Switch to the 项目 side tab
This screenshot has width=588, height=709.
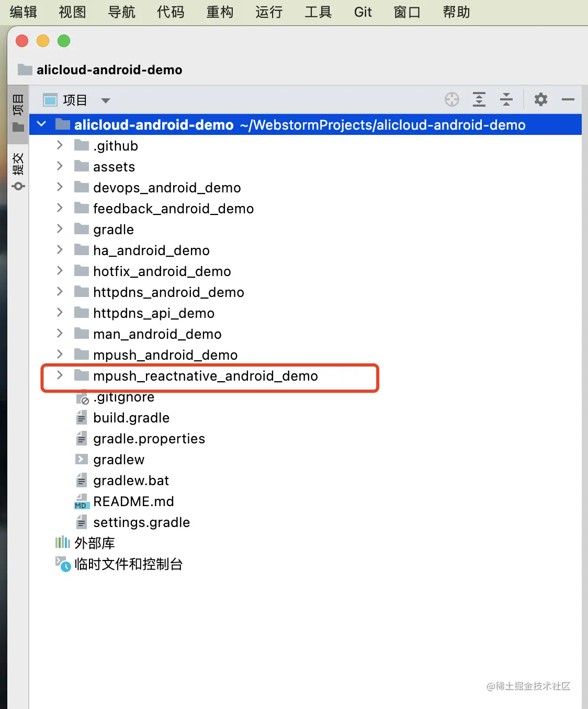click(x=18, y=113)
